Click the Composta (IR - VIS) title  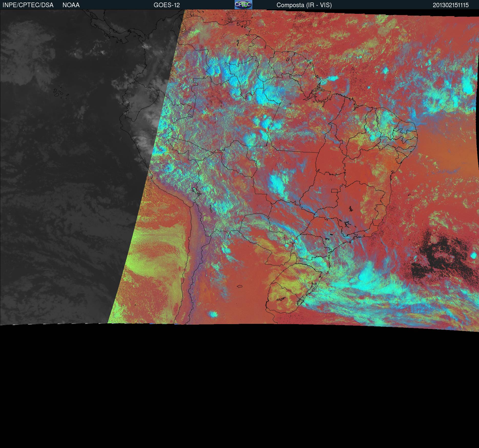304,5
